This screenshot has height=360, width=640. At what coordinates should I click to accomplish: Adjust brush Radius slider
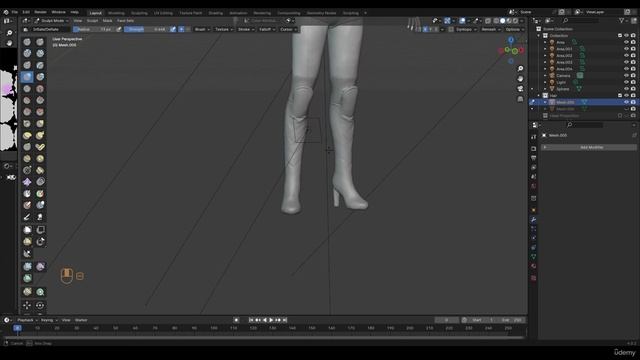(x=94, y=29)
